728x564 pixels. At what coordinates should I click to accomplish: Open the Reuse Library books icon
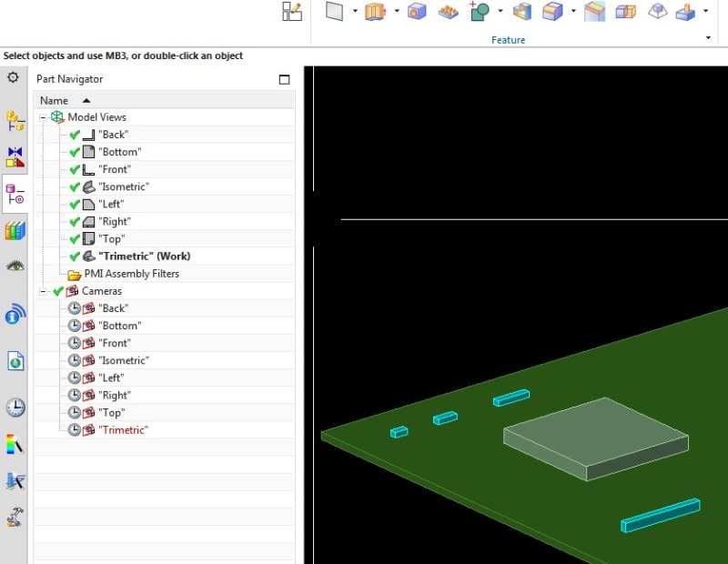(15, 230)
